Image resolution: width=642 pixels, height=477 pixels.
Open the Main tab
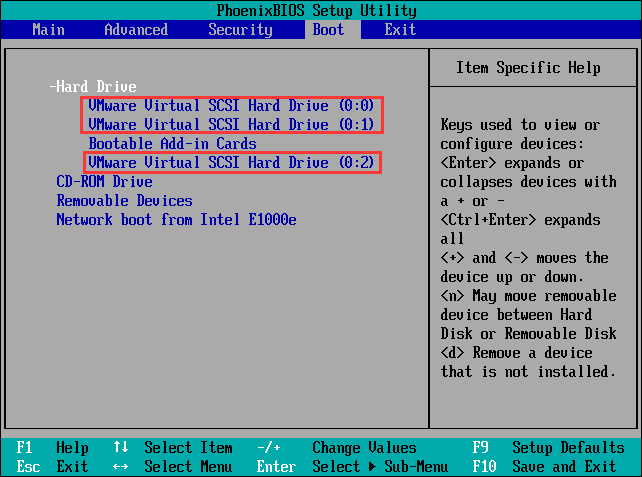point(48,30)
